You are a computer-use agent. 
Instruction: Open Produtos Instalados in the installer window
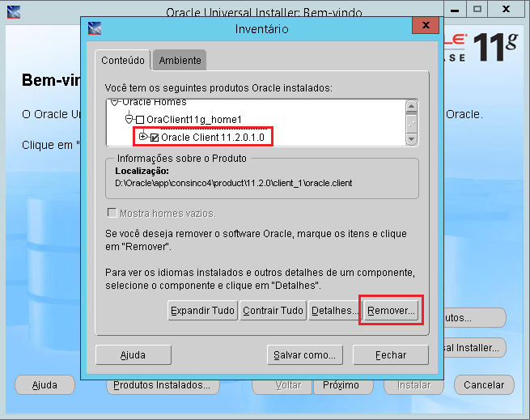tap(163, 385)
